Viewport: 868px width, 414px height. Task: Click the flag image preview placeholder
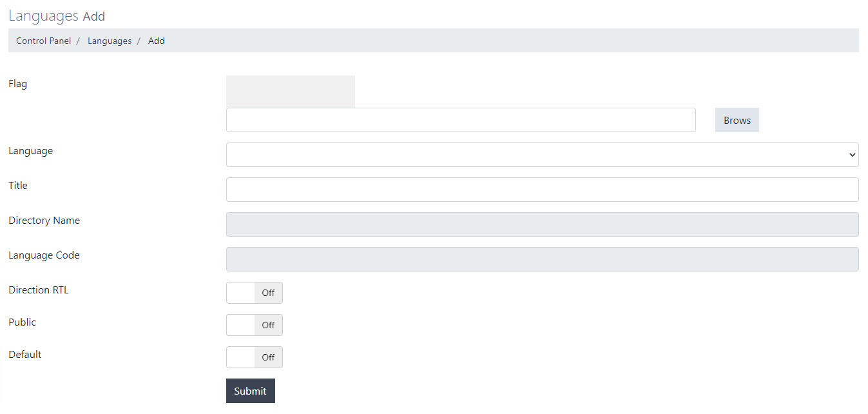pyautogui.click(x=290, y=92)
